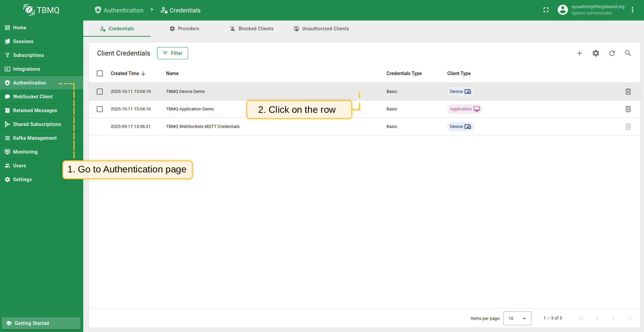Check the TBMQ Device Demo row checkbox

click(100, 92)
